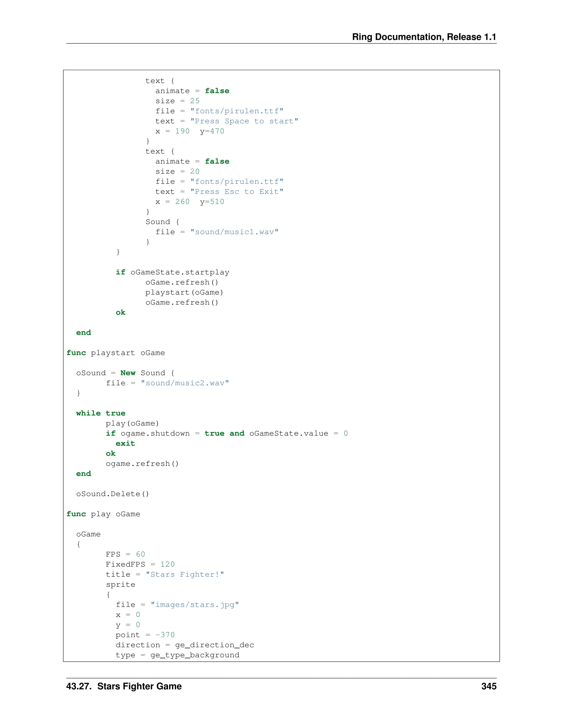
Task: Click the 'exit' keyword
Action: [x=125, y=443]
